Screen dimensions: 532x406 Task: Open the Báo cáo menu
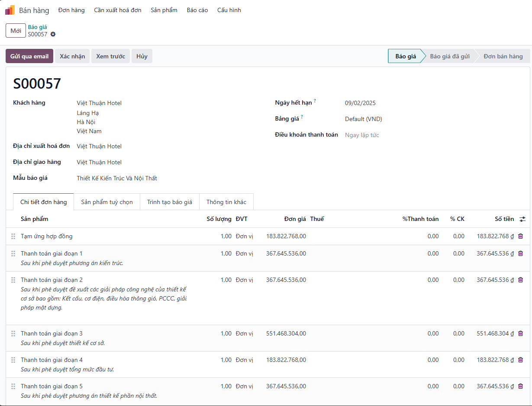click(x=197, y=10)
